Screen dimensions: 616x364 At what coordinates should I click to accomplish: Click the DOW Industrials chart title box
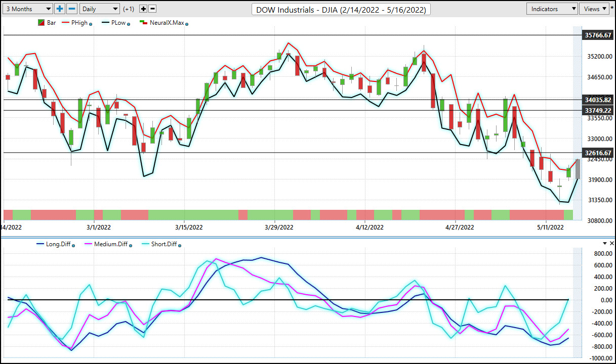341,9
